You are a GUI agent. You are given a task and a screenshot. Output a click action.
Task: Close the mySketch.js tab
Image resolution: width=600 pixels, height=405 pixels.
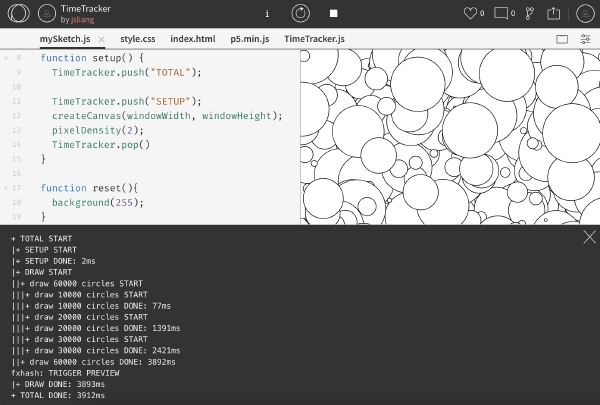(101, 39)
